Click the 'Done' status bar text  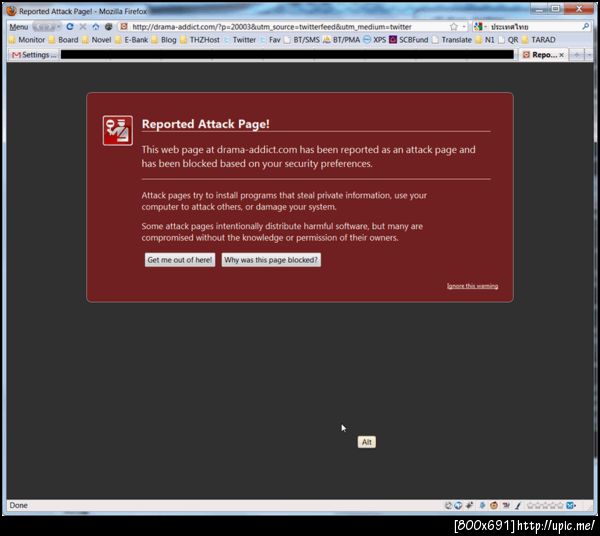click(18, 505)
